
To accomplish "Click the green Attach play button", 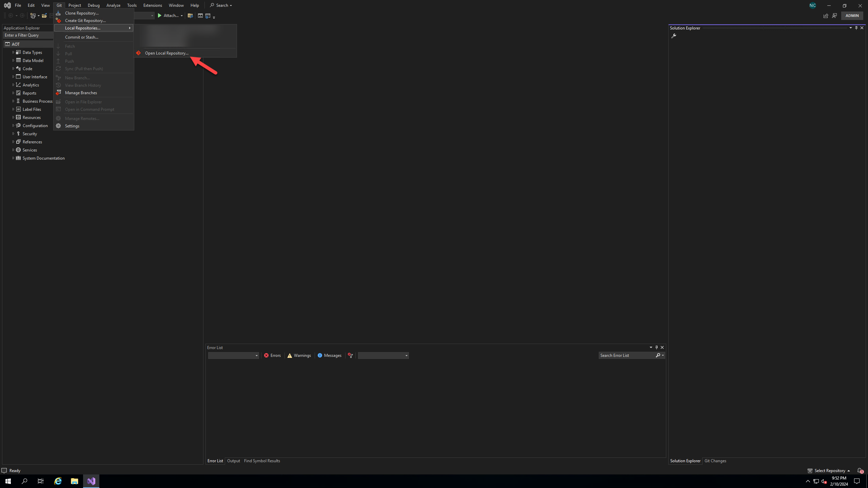I will [x=160, y=16].
